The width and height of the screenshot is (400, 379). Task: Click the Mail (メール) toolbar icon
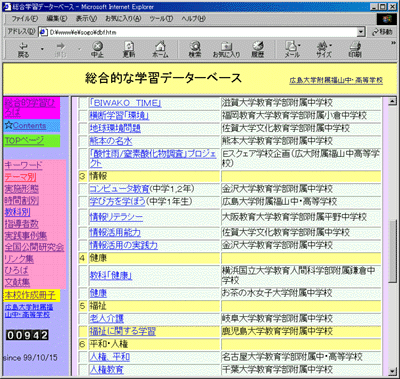(292, 50)
